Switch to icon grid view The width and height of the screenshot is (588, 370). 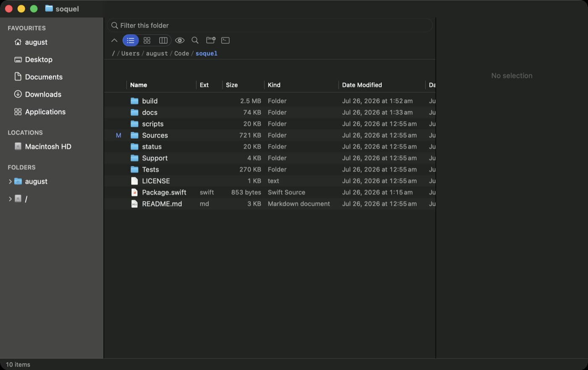coord(147,40)
